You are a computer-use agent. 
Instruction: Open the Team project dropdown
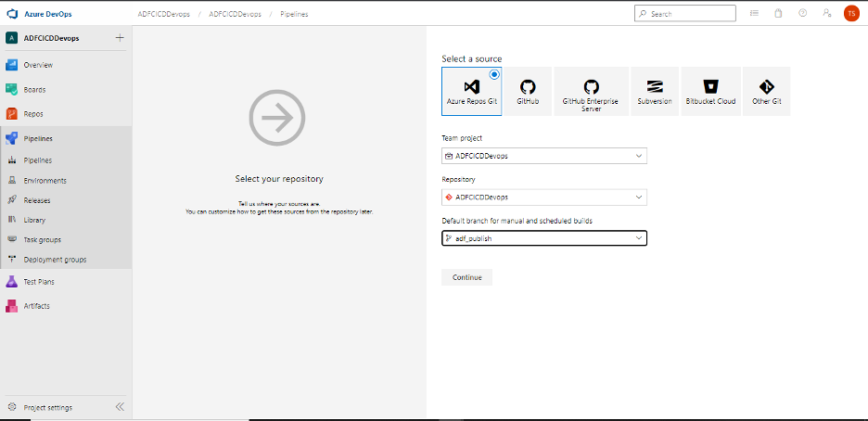pos(544,156)
